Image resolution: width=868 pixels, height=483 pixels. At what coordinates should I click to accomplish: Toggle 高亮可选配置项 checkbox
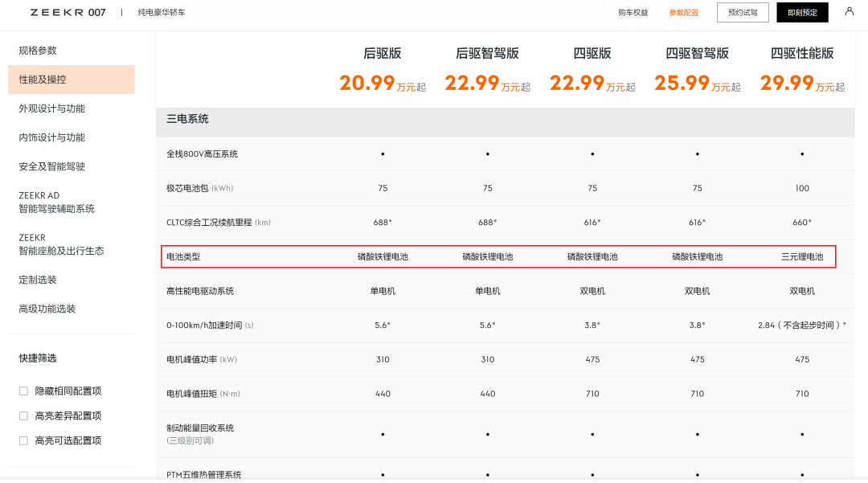click(23, 441)
